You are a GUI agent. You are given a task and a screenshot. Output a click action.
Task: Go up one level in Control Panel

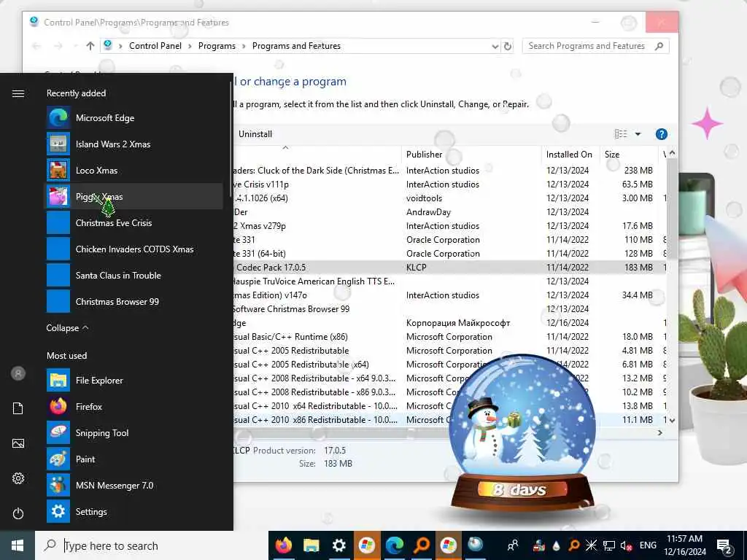pyautogui.click(x=90, y=46)
